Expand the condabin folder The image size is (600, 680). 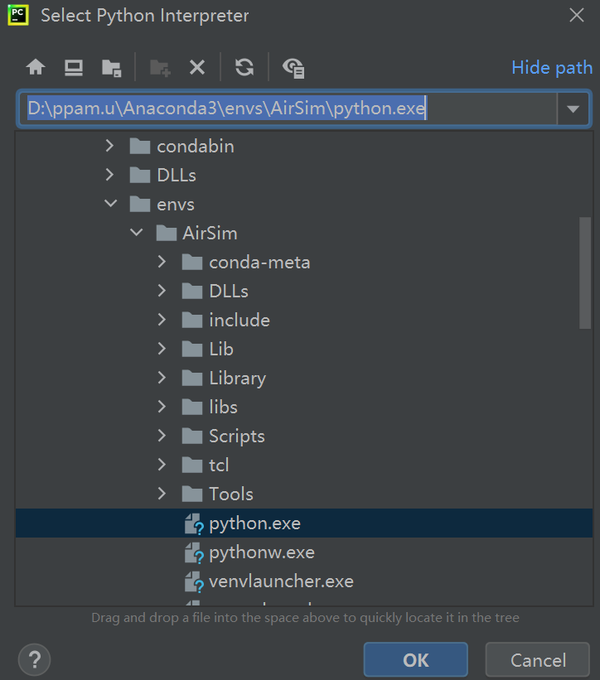click(110, 146)
